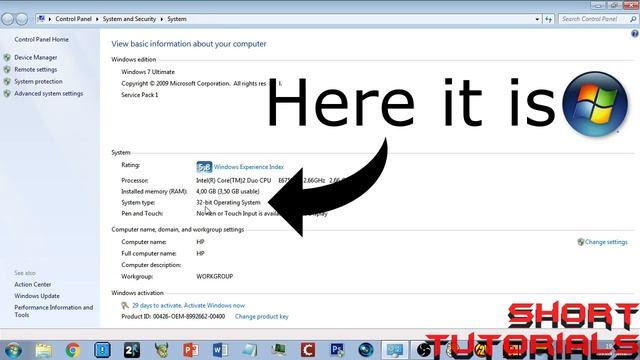Open PowerPoint from the taskbar
The height and width of the screenshot is (360, 640).
(191, 350)
